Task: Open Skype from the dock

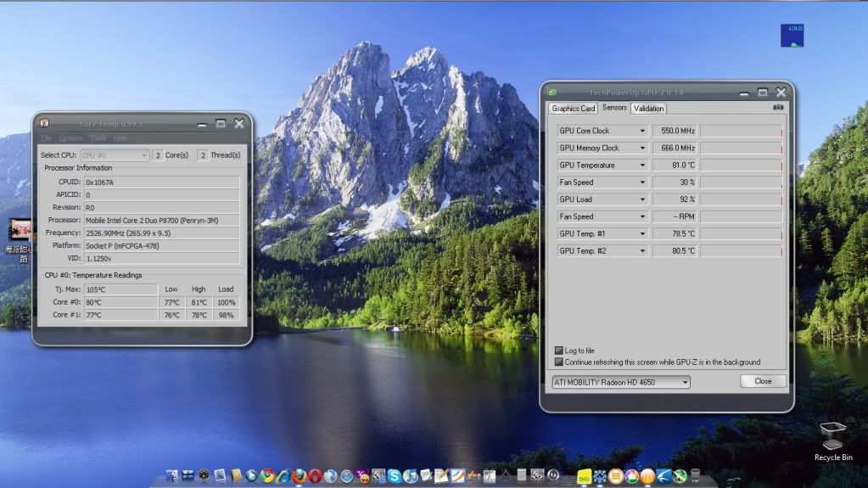Action: pyautogui.click(x=394, y=476)
